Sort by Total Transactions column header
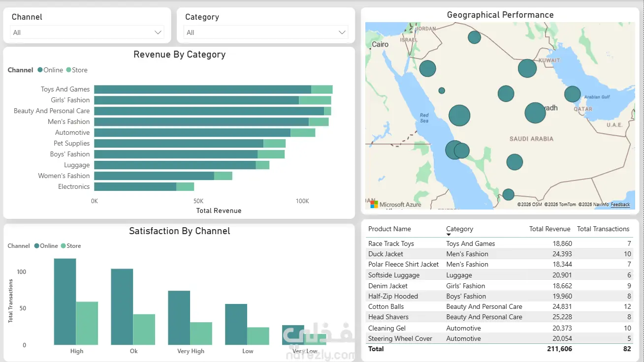This screenshot has width=644, height=362. pos(603,229)
